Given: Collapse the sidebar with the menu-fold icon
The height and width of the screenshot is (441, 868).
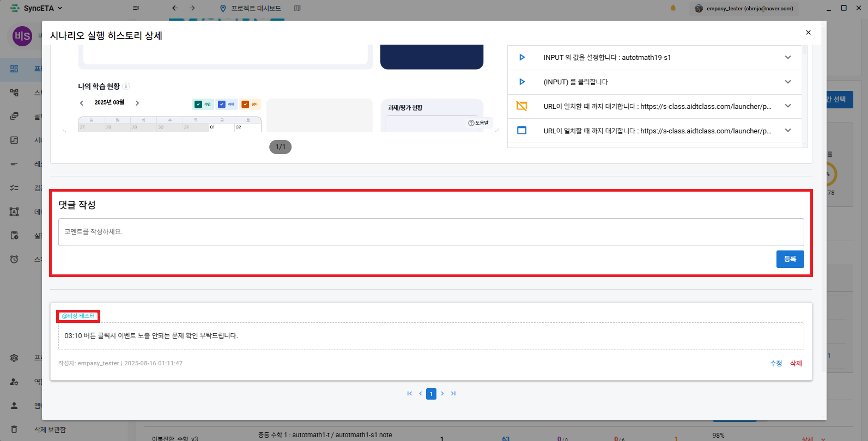Looking at the screenshot, I should point(136,8).
